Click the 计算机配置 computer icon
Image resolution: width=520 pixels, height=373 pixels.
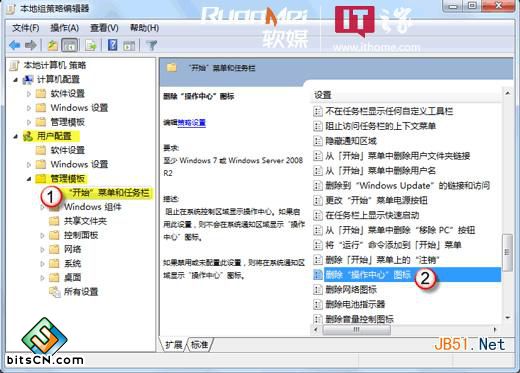click(28, 80)
